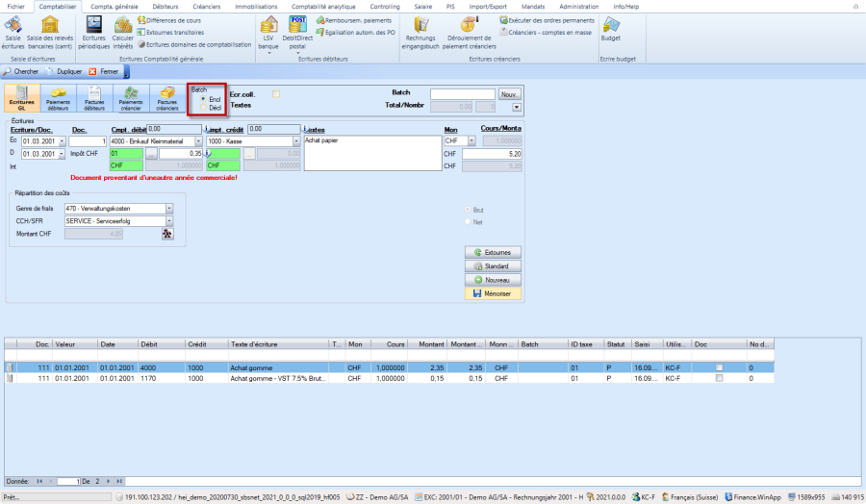Click into the Textes field with Achat papier

[x=369, y=154]
